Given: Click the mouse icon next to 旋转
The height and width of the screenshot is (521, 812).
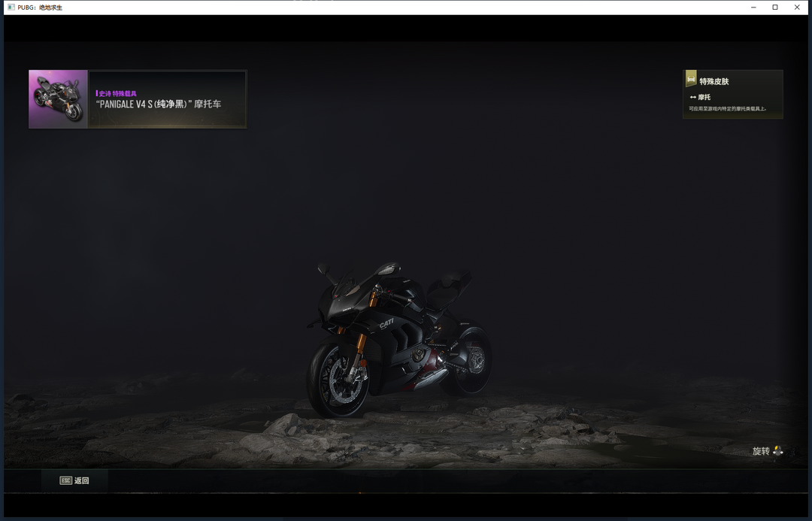Looking at the screenshot, I should pos(778,451).
